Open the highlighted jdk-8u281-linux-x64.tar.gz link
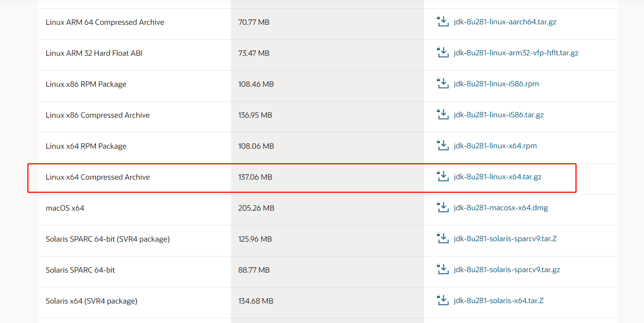Image resolution: width=644 pixels, height=323 pixels. pyautogui.click(x=497, y=177)
